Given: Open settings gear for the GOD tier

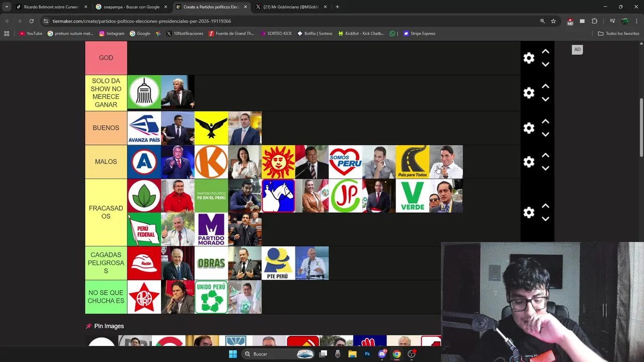Looking at the screenshot, I should click(529, 58).
